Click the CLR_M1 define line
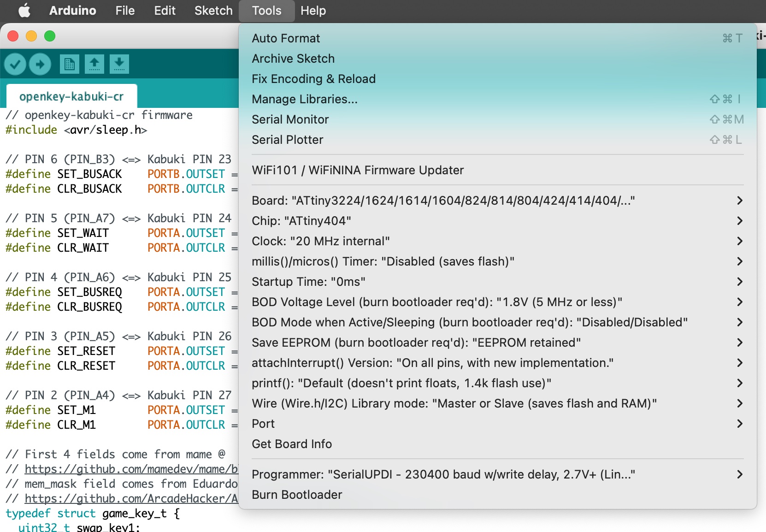Viewport: 766px width, 532px height. point(122,425)
